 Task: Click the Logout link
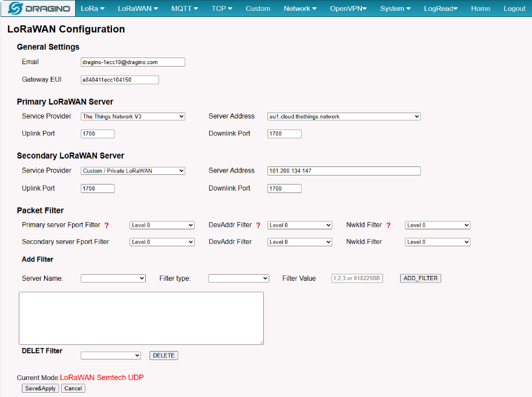[x=514, y=8]
